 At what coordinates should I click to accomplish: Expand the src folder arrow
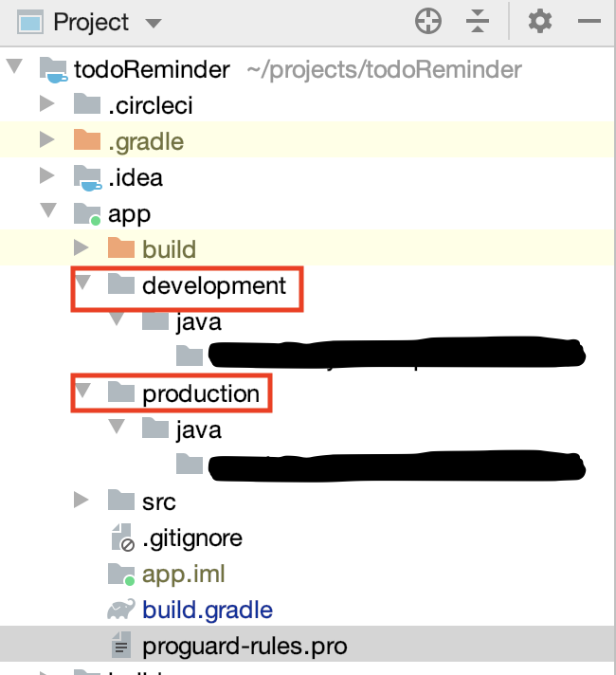82,500
